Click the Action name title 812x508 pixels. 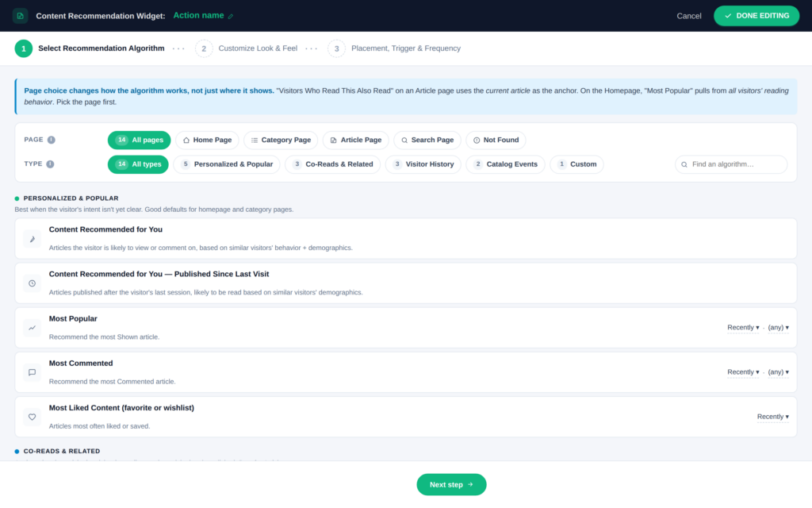click(198, 16)
